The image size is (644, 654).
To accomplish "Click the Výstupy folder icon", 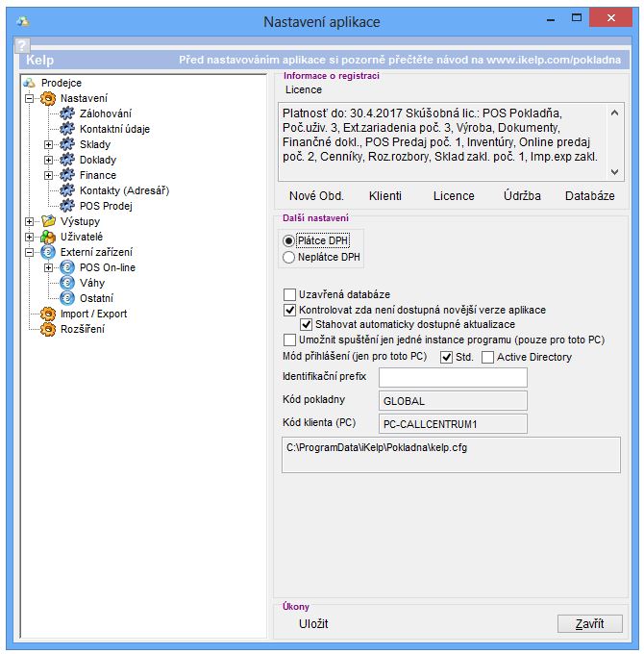I will tap(48, 221).
